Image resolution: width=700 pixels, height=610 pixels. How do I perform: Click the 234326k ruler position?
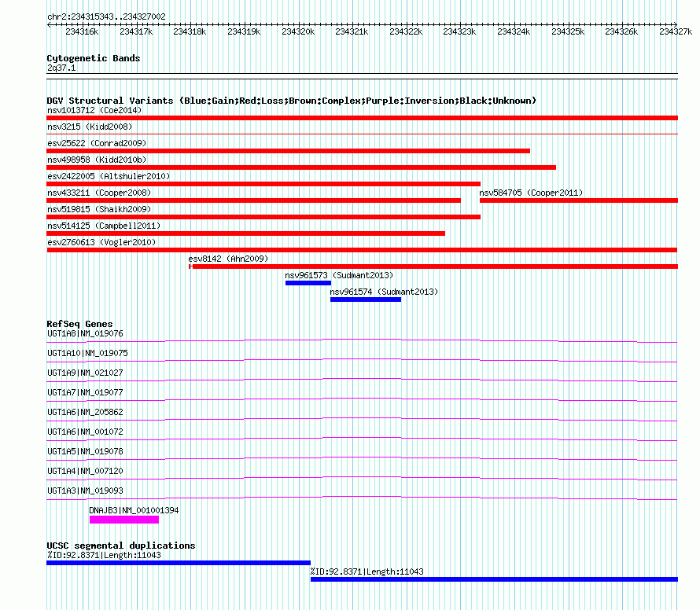pos(621,31)
